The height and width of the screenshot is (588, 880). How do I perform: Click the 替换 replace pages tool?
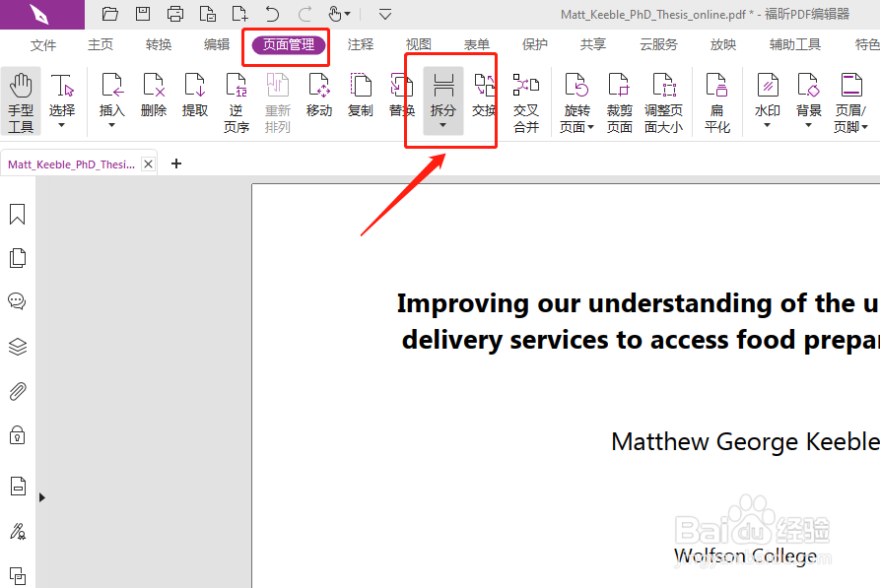tap(402, 96)
